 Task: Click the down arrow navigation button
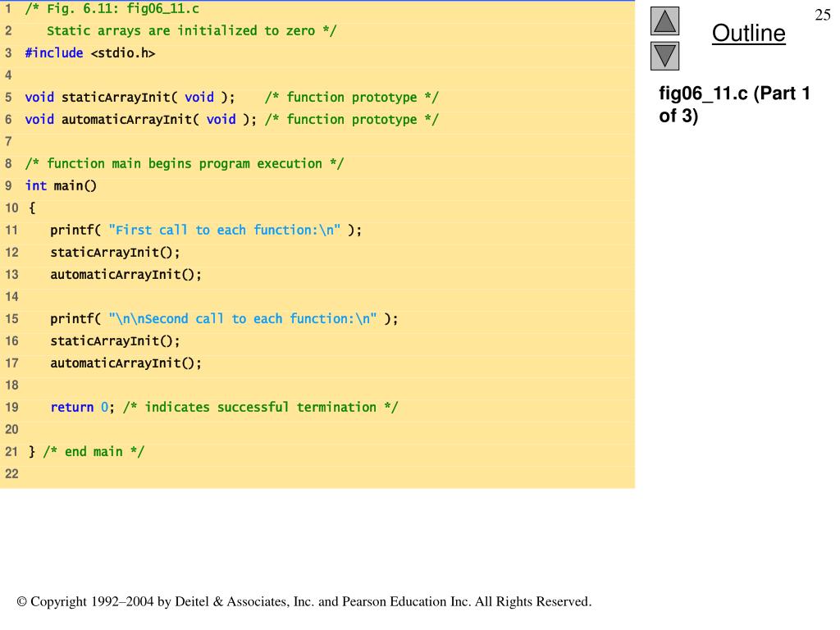pyautogui.click(x=664, y=57)
